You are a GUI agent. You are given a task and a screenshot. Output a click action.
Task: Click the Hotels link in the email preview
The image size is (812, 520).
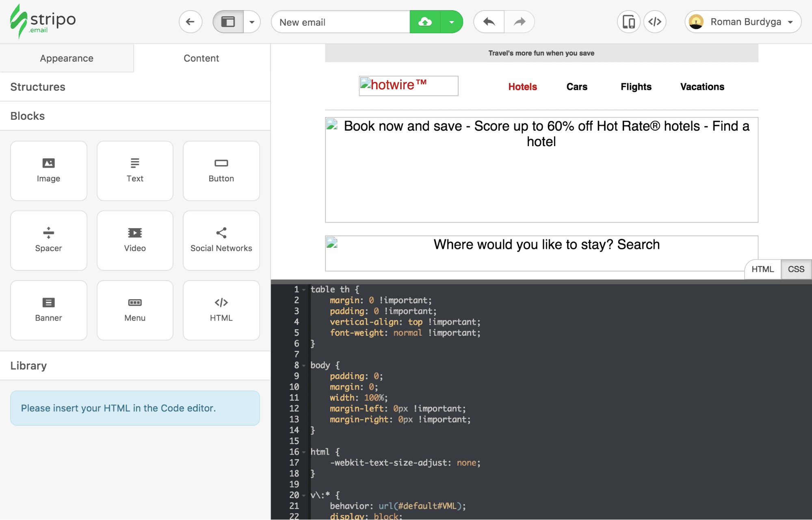[522, 86]
